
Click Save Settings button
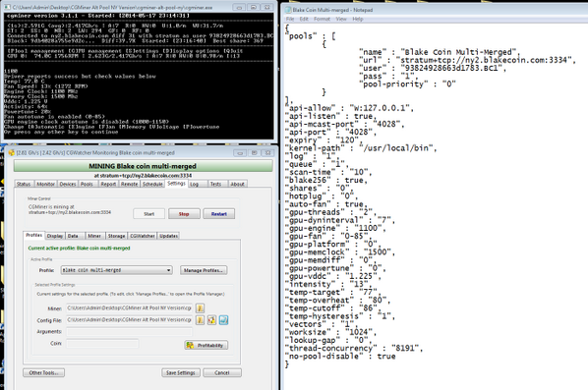[181, 372]
